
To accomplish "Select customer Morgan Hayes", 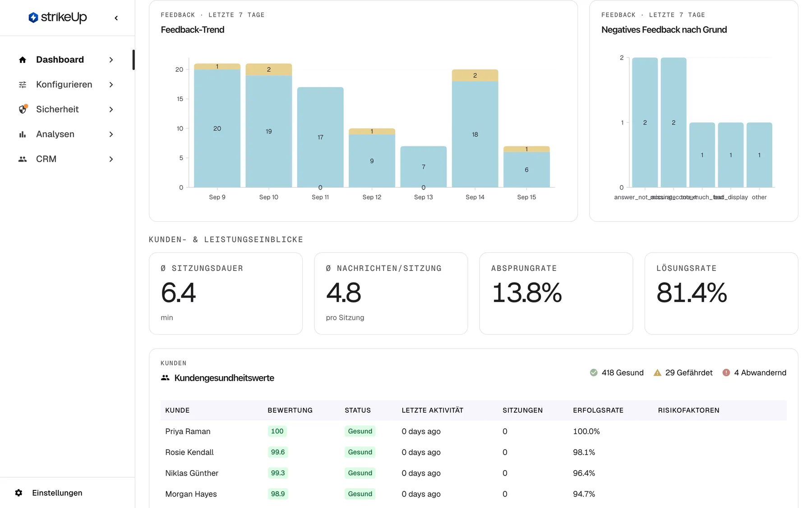I will click(191, 494).
